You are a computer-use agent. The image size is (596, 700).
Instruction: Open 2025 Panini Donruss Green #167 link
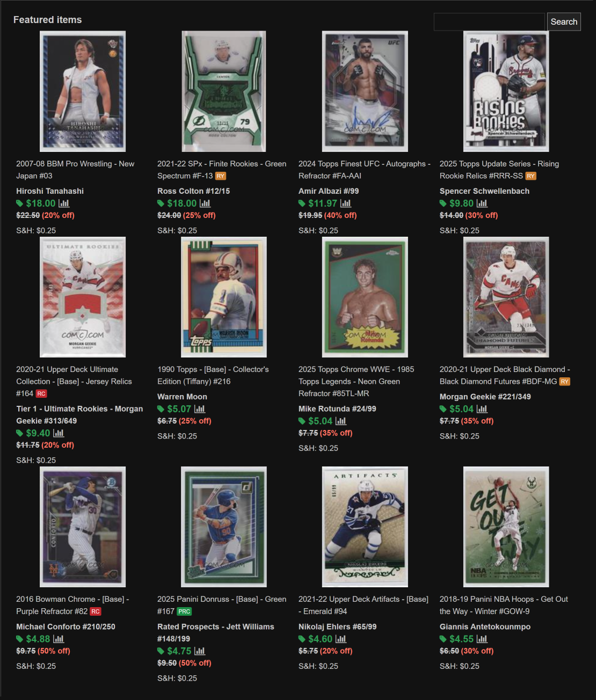pos(222,605)
